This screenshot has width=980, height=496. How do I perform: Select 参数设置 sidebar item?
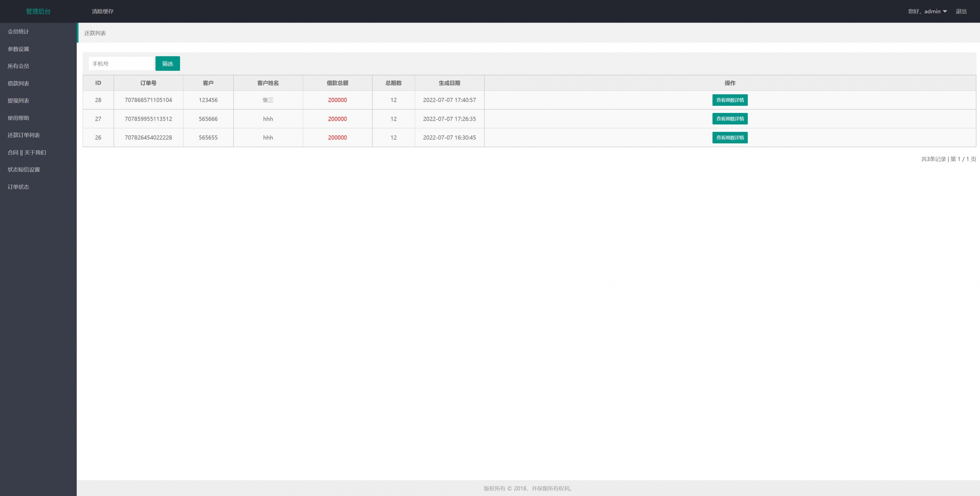[x=18, y=49]
